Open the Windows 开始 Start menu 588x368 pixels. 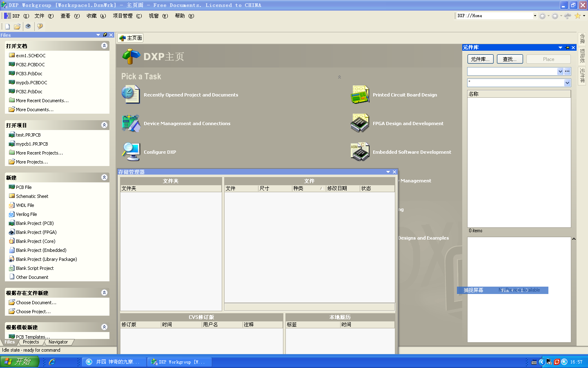[x=20, y=362]
